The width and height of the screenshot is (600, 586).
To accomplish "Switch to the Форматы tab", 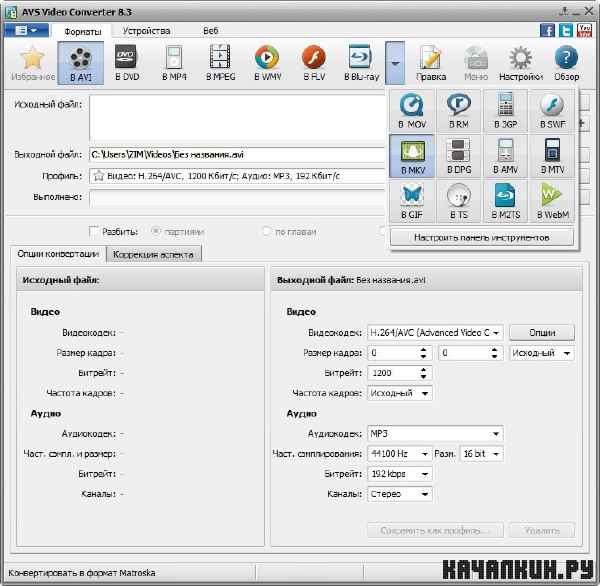I will point(83,31).
